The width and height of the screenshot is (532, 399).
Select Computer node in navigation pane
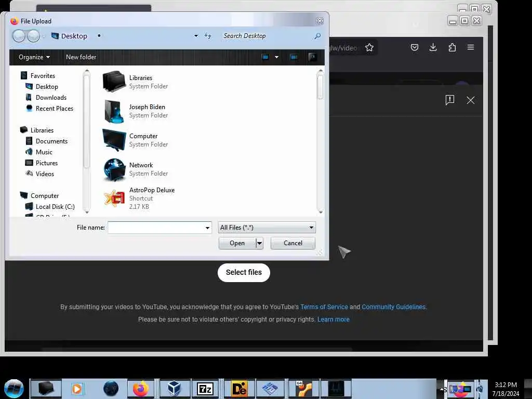[39, 196]
